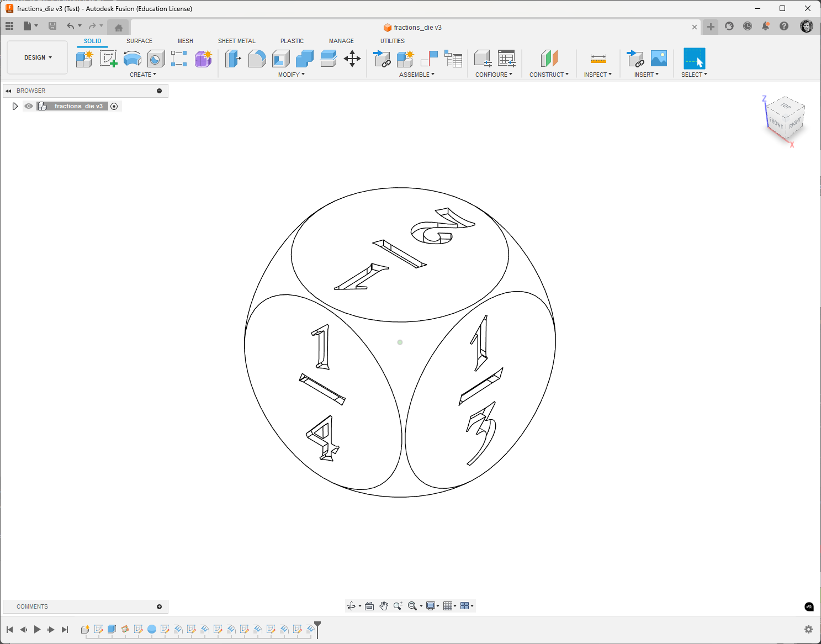This screenshot has width=821, height=644.
Task: Expand the fractions_die v3 browser node
Action: [15, 106]
